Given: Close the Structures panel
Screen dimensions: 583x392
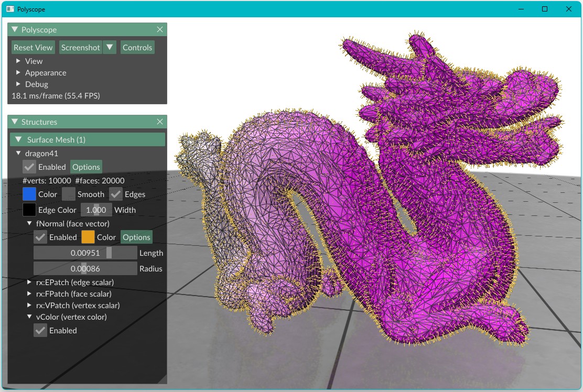Looking at the screenshot, I should (x=160, y=122).
